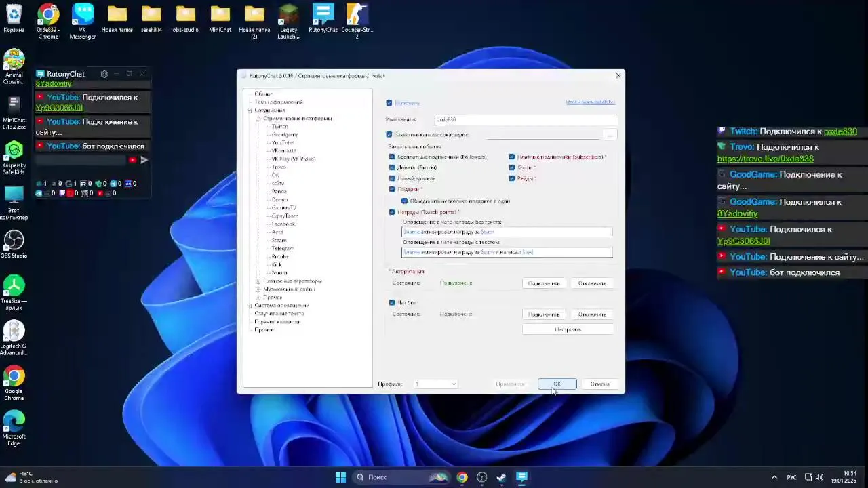Open the Общие settings section
This screenshot has width=868, height=488.
click(263, 94)
